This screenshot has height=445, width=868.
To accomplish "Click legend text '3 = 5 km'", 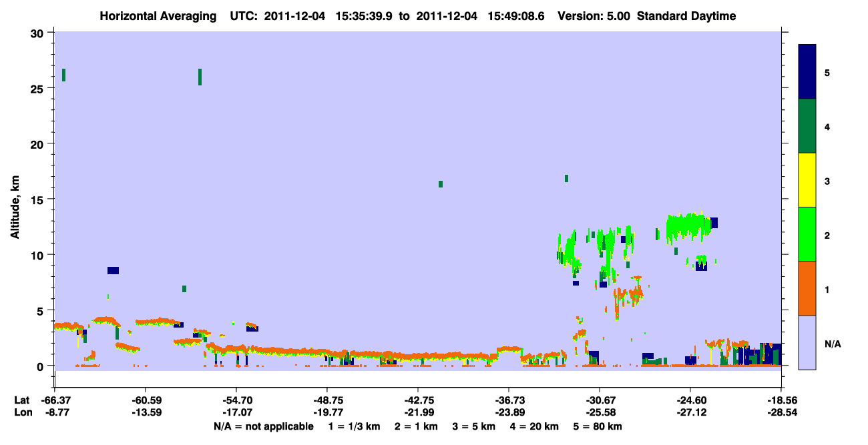I will point(474,426).
